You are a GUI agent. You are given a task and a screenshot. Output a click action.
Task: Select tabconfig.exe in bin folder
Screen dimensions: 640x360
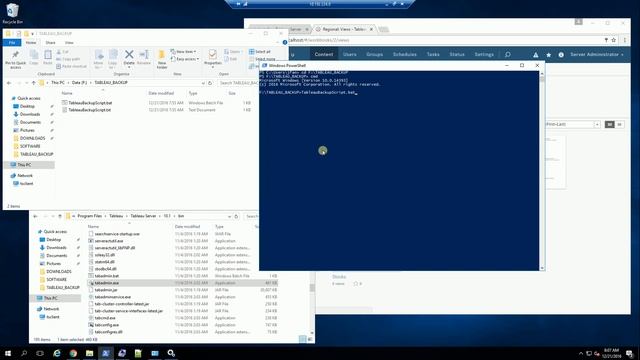(107, 325)
